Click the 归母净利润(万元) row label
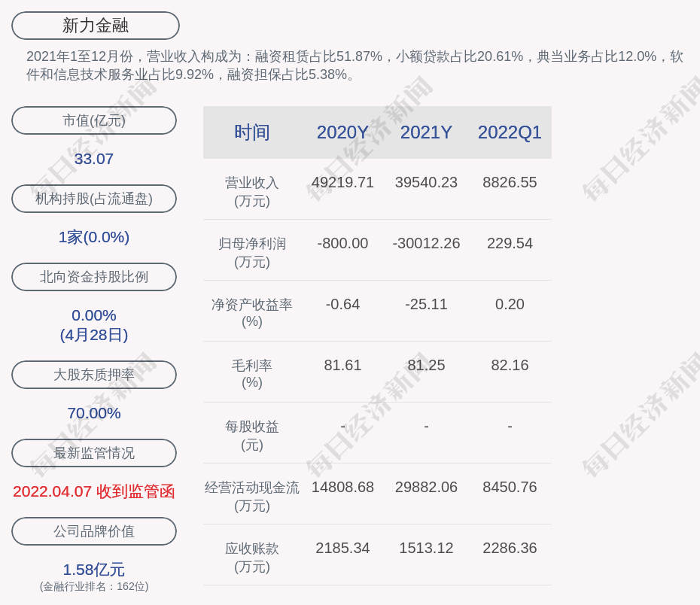 click(252, 253)
